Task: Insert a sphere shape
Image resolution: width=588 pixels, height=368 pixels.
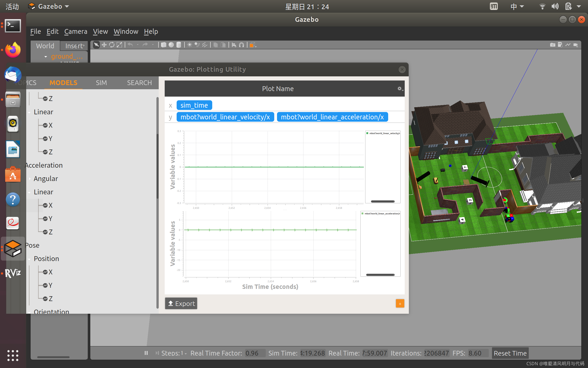Action: 171,45
